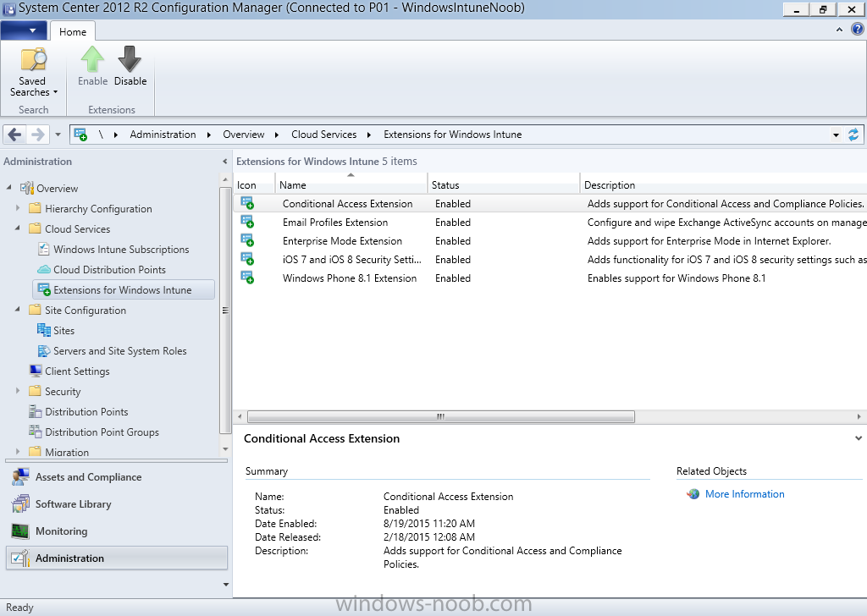The height and width of the screenshot is (616, 867).
Task: Open workspace overflow options arrow
Action: (225, 585)
